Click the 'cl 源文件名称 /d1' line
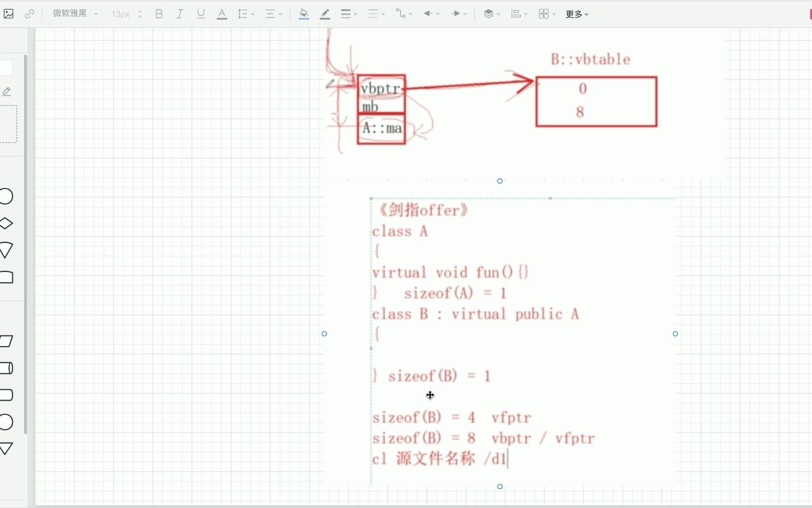The width and height of the screenshot is (812, 508). (x=440, y=458)
